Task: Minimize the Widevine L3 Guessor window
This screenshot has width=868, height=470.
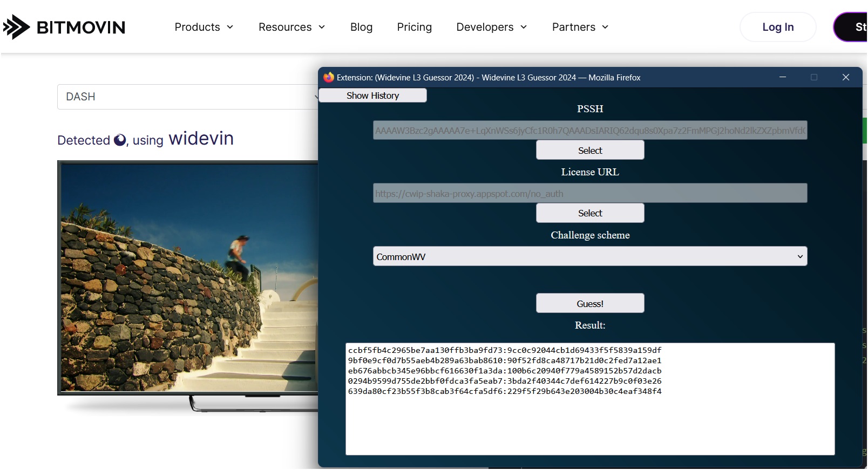Action: [x=782, y=78]
